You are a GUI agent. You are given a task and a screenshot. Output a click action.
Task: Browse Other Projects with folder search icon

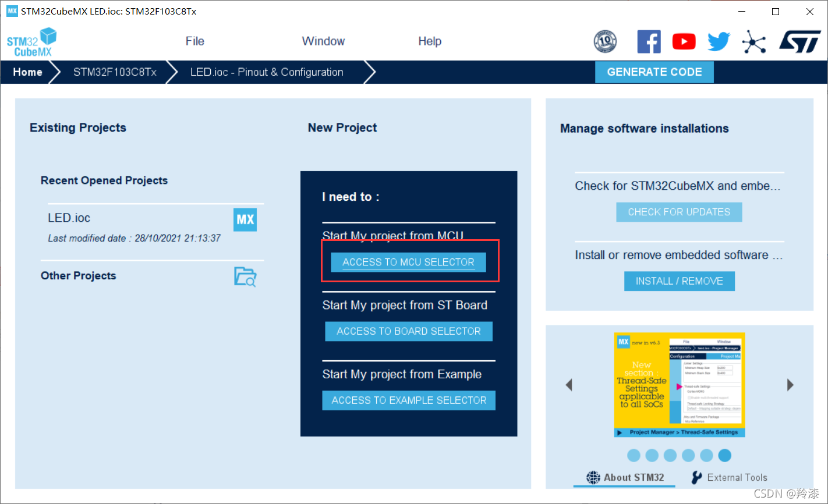(245, 276)
